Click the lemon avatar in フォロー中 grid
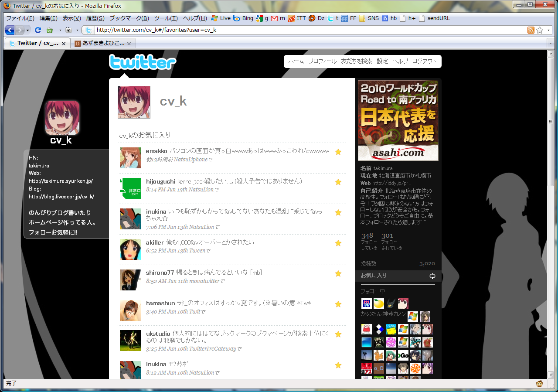The height and width of the screenshot is (392, 558). (379, 303)
